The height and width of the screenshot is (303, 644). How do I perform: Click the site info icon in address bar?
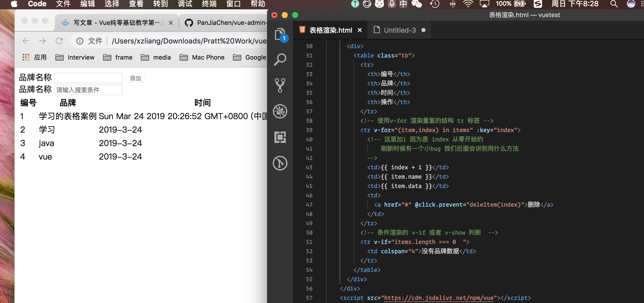tap(80, 41)
